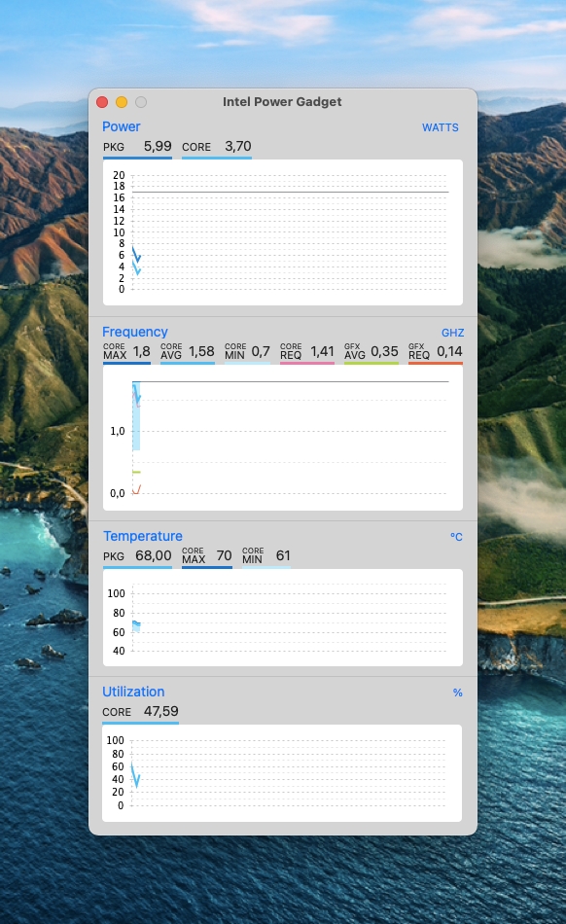Click the °C temperature unit label
This screenshot has height=924, width=566.
[x=456, y=537]
